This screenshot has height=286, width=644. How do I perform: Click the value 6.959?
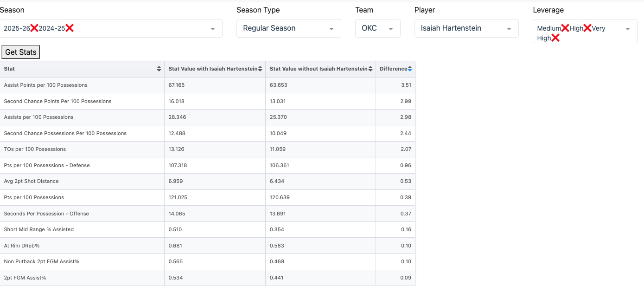(x=175, y=181)
